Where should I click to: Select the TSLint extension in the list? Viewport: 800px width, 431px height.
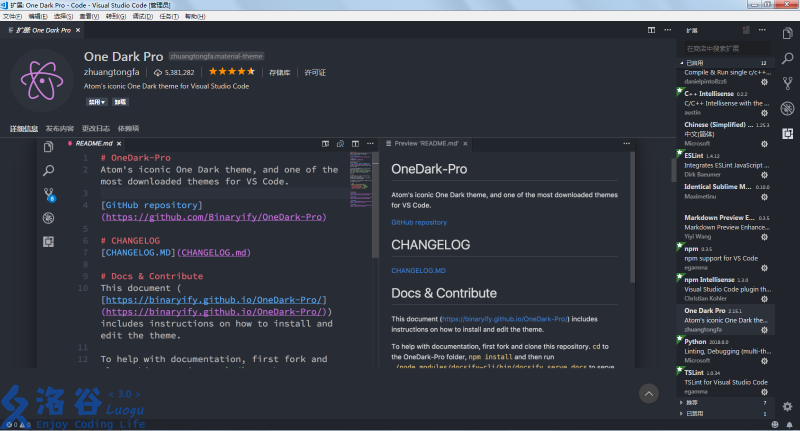point(726,382)
